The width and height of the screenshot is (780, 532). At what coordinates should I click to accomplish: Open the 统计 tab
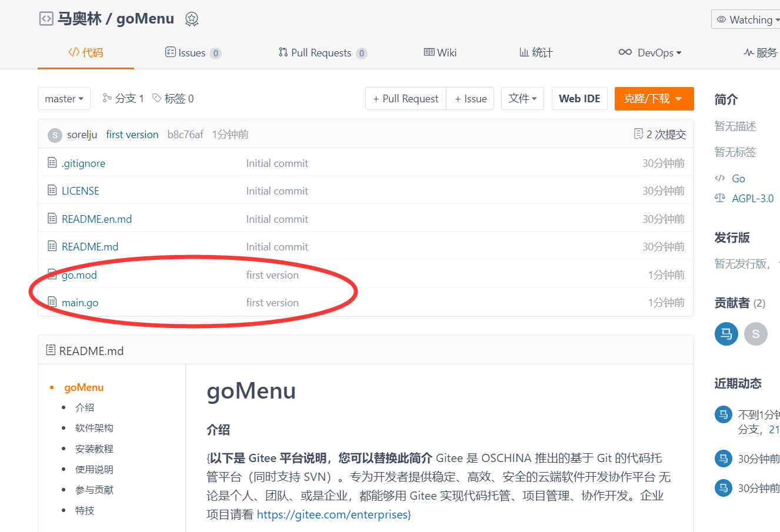click(536, 53)
